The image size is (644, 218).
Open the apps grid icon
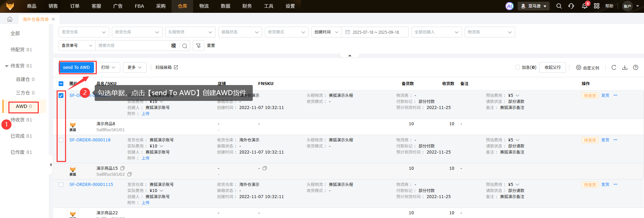click(x=596, y=6)
